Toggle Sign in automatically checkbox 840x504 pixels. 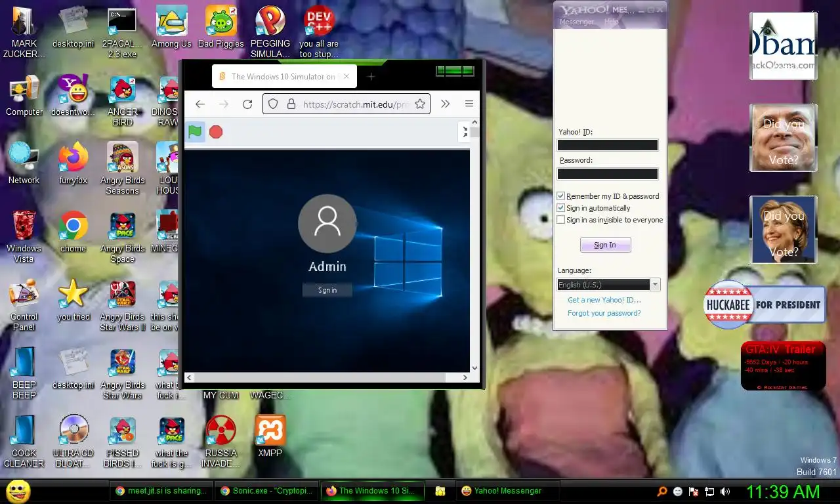(560, 207)
